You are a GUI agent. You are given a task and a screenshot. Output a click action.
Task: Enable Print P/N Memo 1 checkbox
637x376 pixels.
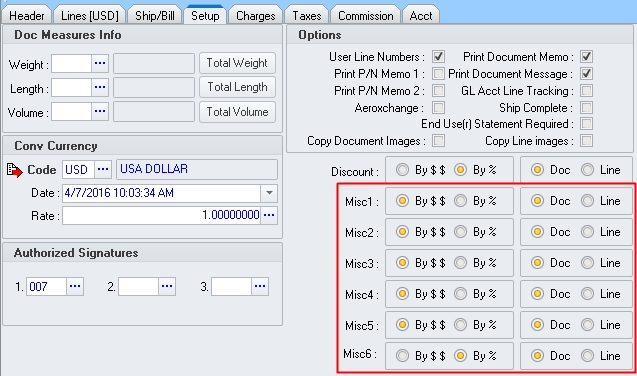pos(438,73)
